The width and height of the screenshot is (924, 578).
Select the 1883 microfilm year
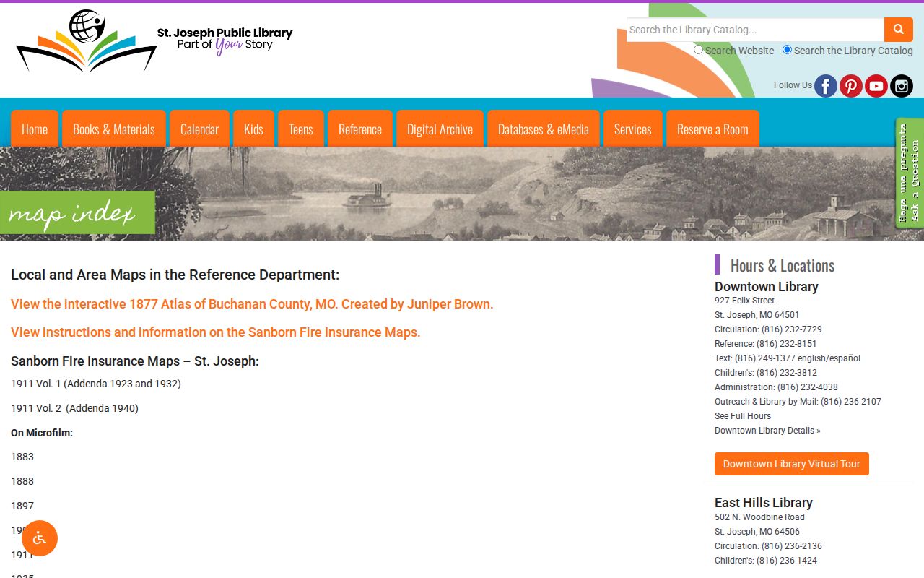[x=22, y=457]
